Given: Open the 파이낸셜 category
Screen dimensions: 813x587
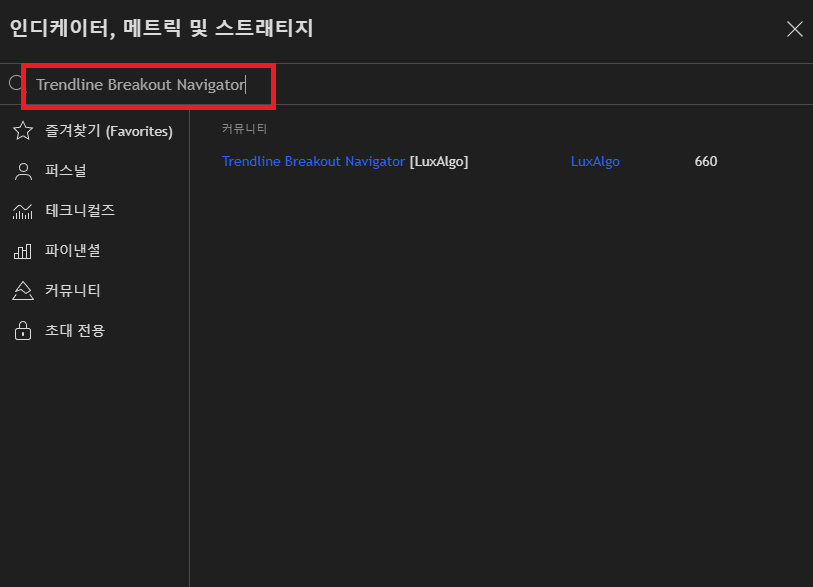Looking at the screenshot, I should [94, 251].
